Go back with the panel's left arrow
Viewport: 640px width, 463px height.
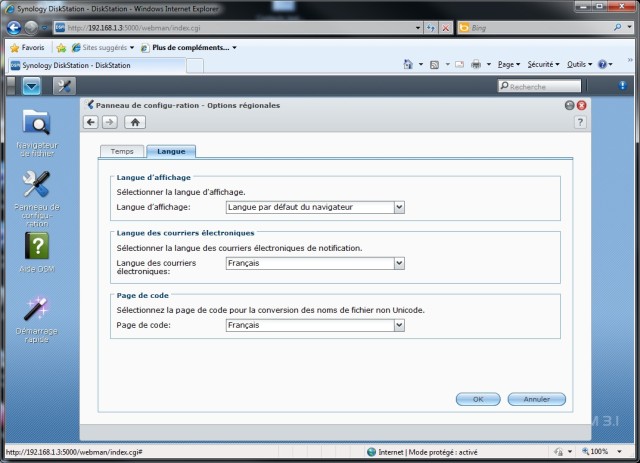pyautogui.click(x=91, y=122)
